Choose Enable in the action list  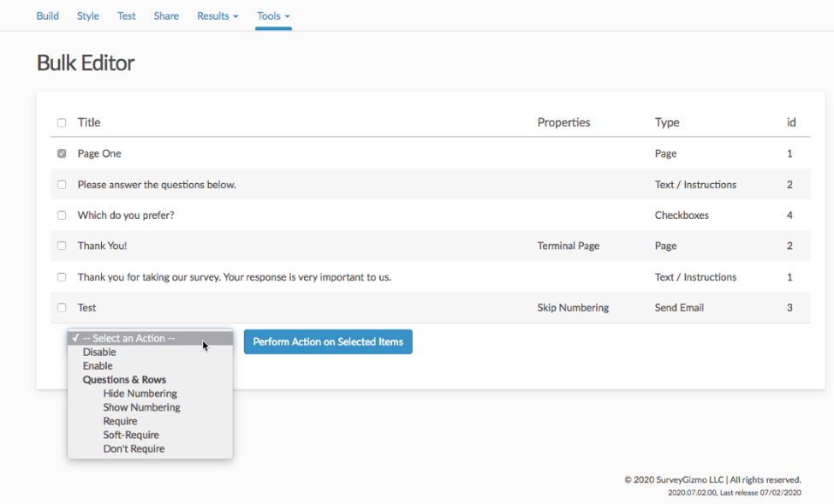(x=98, y=366)
